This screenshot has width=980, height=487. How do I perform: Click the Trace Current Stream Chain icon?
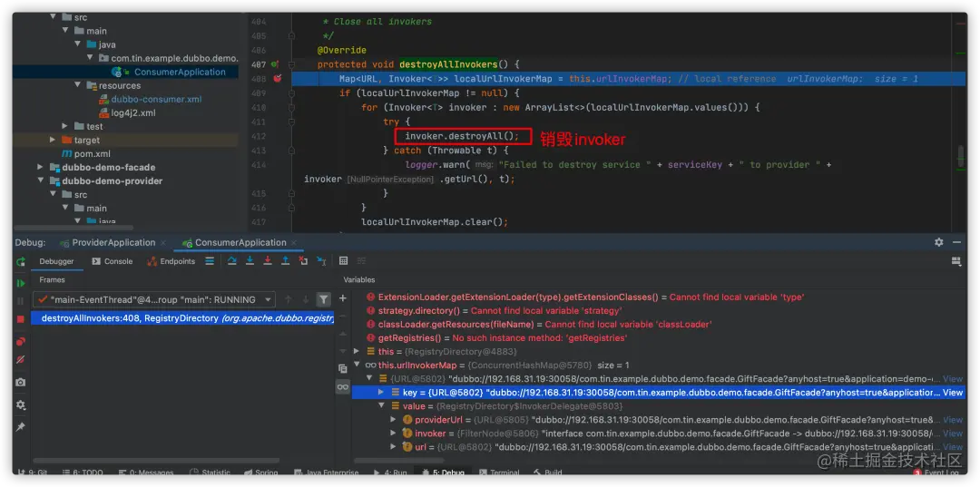click(x=361, y=261)
